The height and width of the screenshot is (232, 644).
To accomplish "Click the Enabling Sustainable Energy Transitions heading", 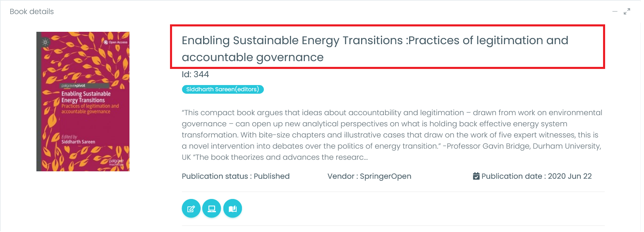I will tap(375, 49).
